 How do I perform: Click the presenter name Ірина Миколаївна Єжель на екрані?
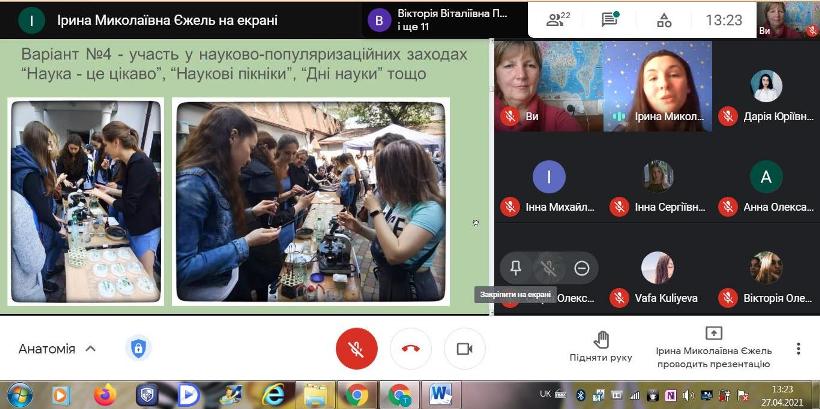167,20
